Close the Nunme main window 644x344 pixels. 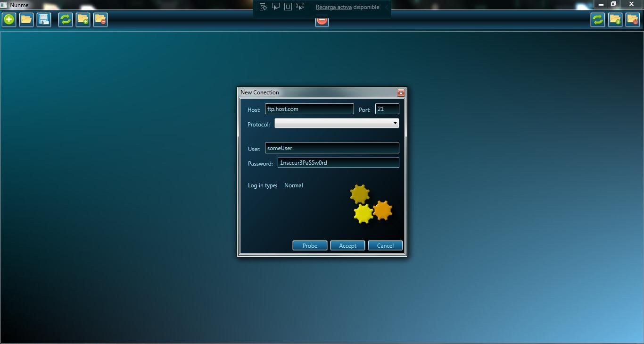click(632, 4)
